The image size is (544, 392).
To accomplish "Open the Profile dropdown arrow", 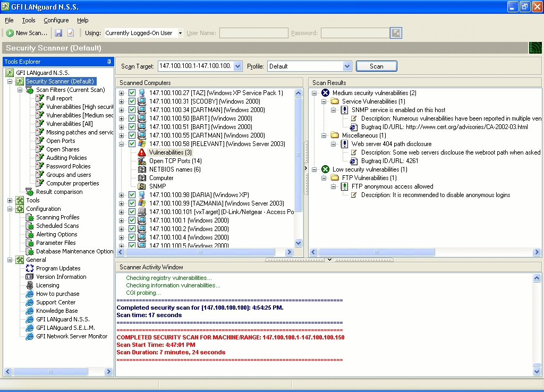I will (x=347, y=66).
